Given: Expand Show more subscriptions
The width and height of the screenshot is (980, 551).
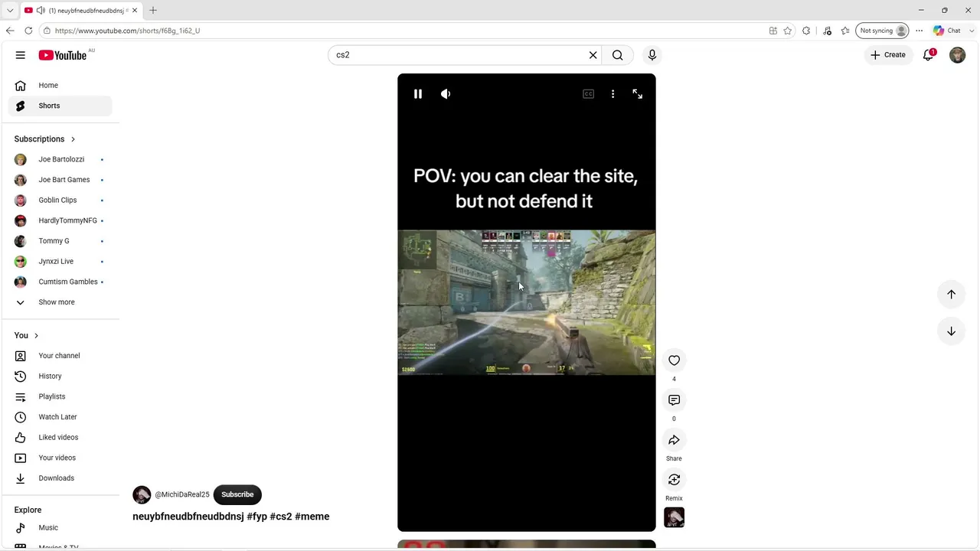Looking at the screenshot, I should 60,302.
